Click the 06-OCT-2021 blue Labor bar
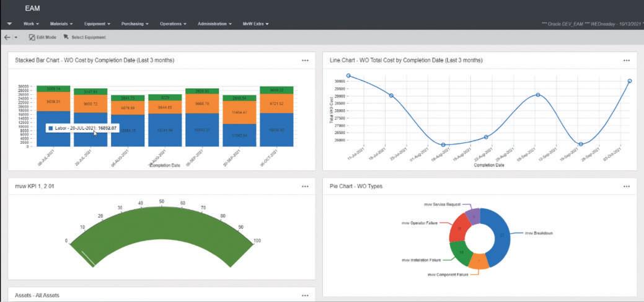Image resolution: width=644 pixels, height=302 pixels. tap(276, 130)
